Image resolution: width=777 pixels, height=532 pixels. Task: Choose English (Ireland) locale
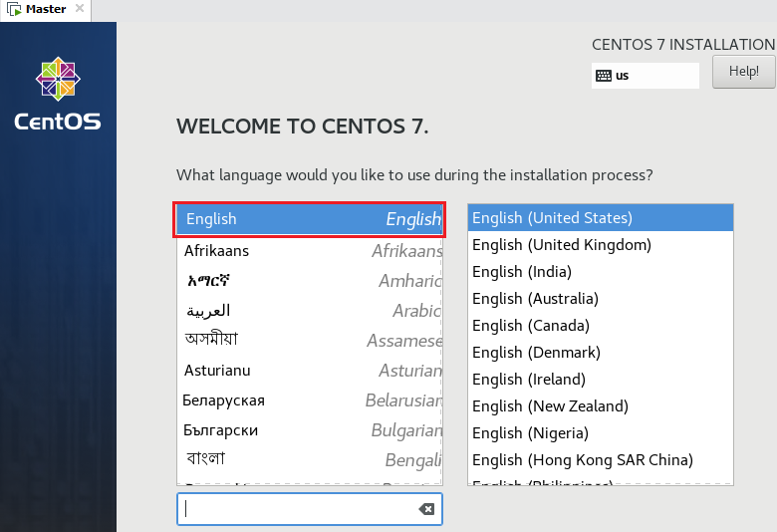tap(600, 380)
